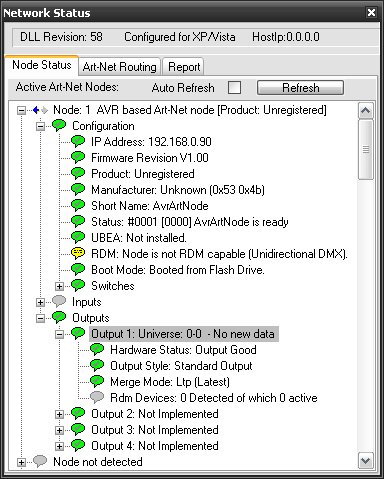384x479 pixels.
Task: Click the green icon beside Output 4
Action: tap(78, 446)
